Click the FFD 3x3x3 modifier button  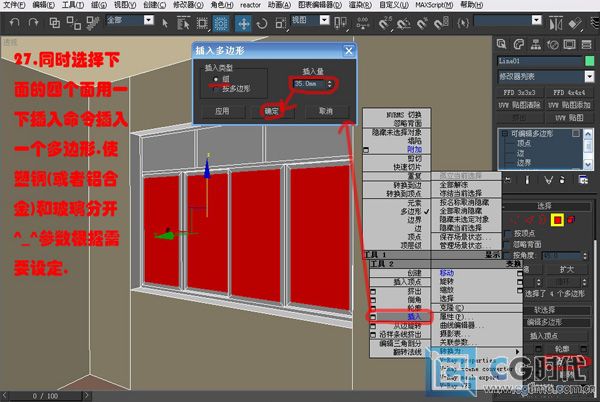pyautogui.click(x=519, y=93)
